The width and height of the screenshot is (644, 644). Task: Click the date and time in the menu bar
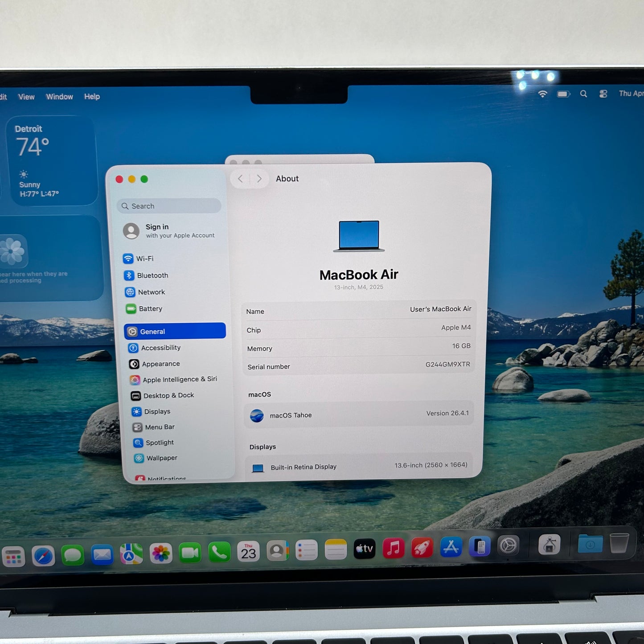[631, 93]
